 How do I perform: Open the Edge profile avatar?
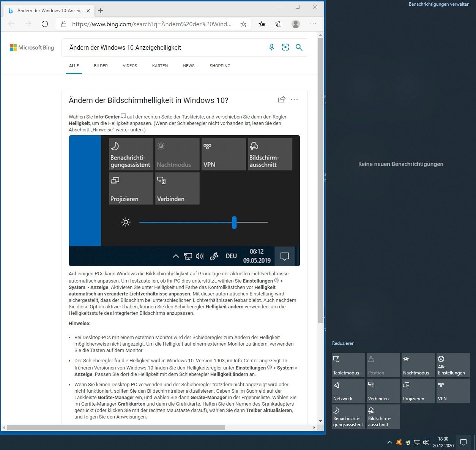[x=296, y=24]
